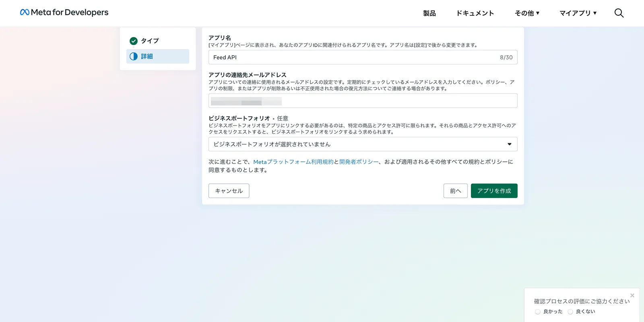Click the contact email address field

(x=363, y=101)
